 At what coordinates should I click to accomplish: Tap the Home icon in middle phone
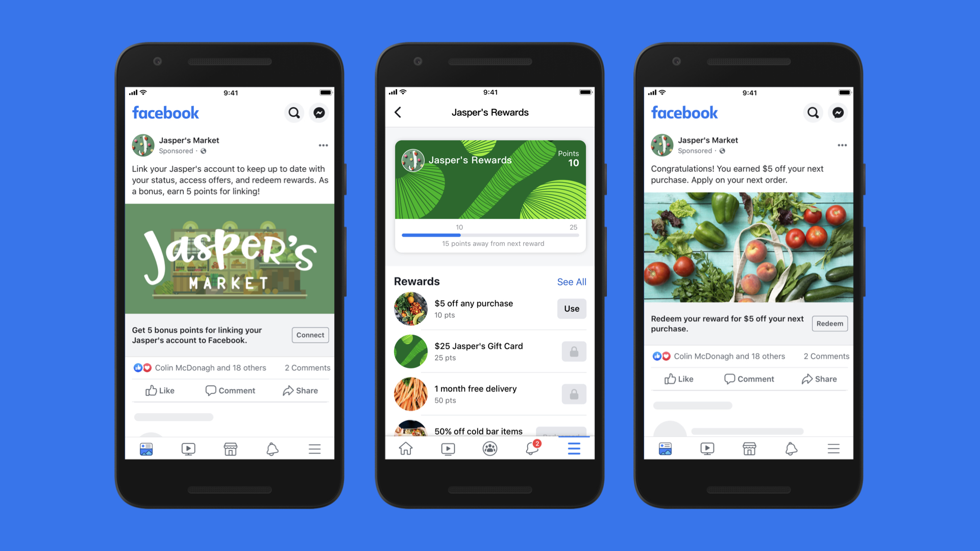point(405,449)
